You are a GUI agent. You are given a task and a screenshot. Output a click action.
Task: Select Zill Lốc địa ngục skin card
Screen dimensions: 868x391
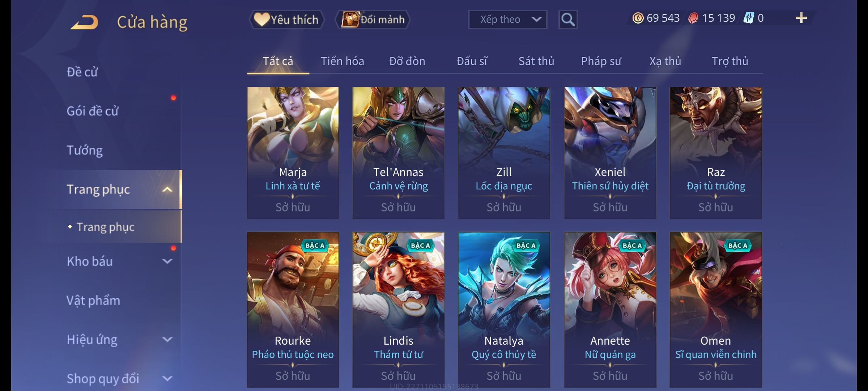[x=504, y=153]
